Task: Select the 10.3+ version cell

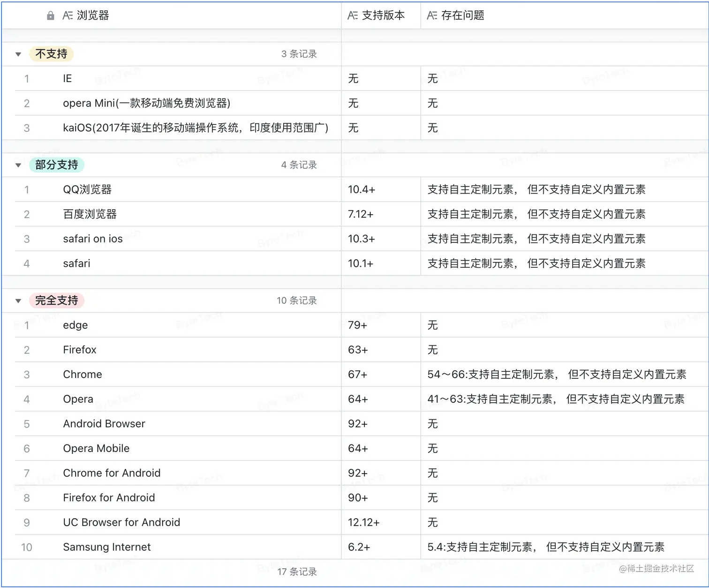Action: [x=381, y=239]
